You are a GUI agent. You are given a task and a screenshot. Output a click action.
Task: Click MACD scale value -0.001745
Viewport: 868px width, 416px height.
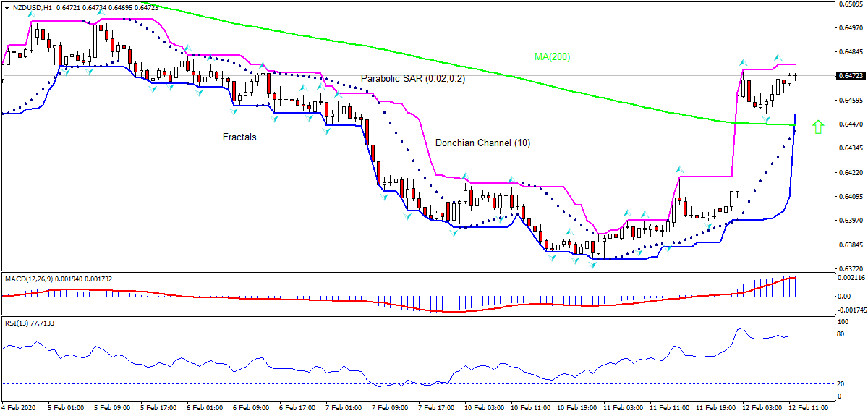click(x=851, y=310)
